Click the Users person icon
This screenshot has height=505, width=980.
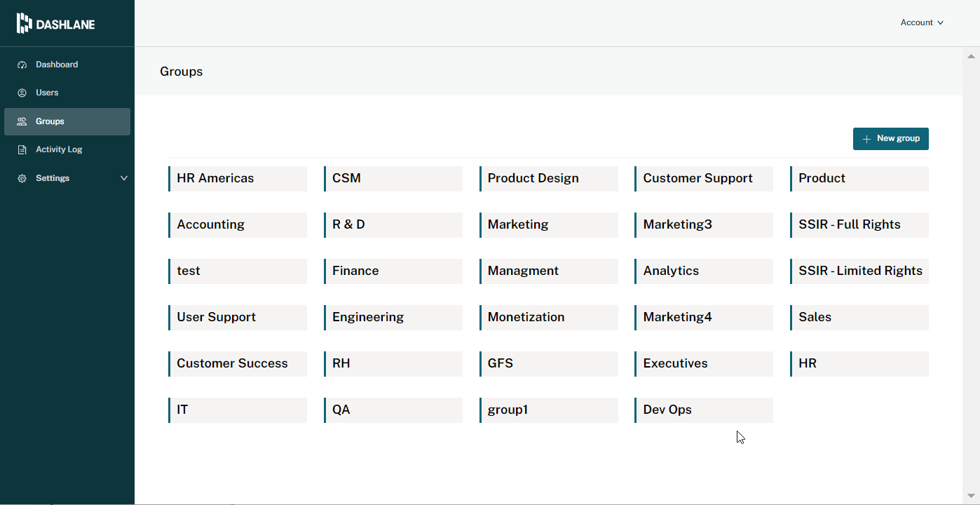[22, 93]
